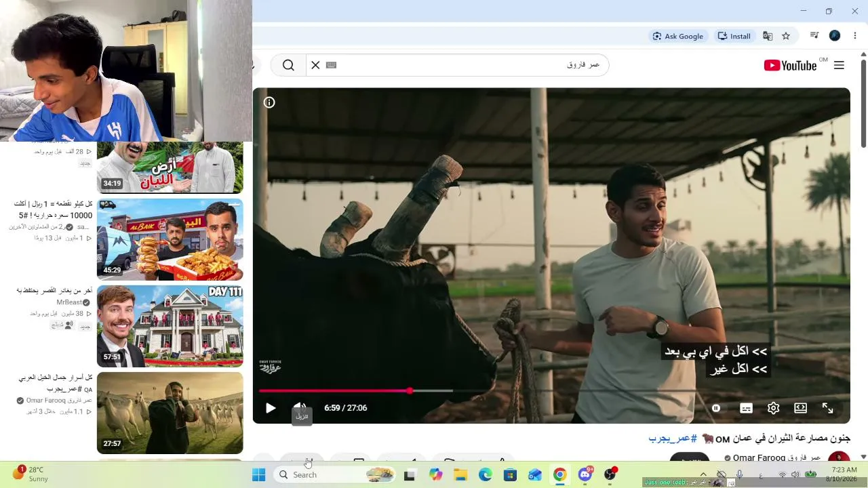This screenshot has width=868, height=488.
Task: Open OBS Studio from the taskbar
Action: click(x=610, y=475)
